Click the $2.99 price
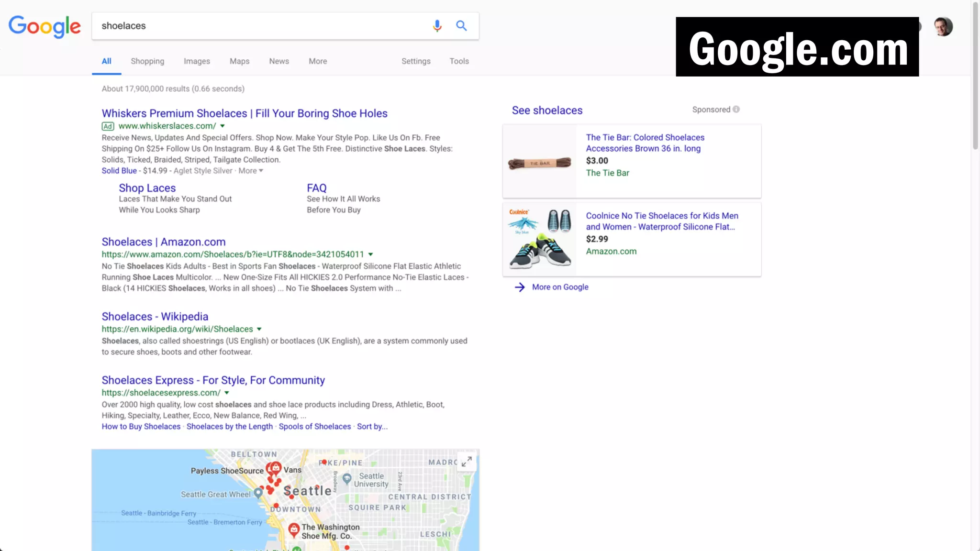Screen dimensions: 980x551 [x=597, y=239]
